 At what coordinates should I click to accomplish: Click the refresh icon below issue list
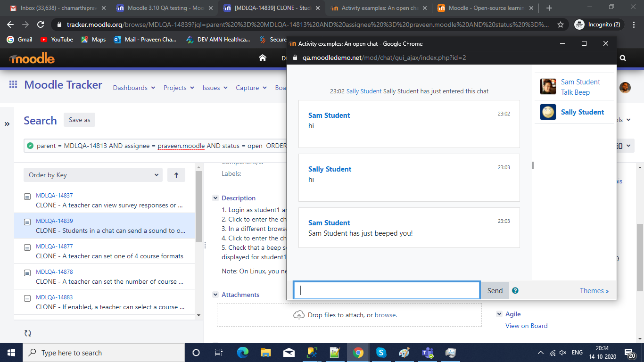pos(28,333)
